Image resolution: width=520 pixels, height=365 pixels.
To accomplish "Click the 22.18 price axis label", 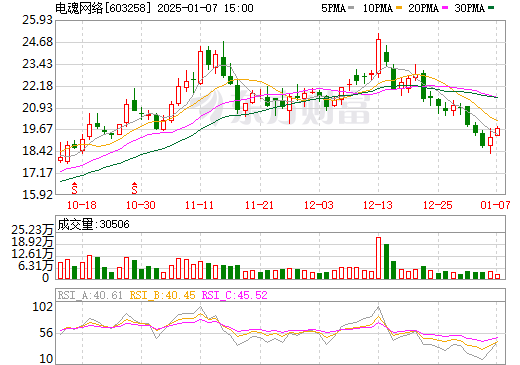I will point(37,86).
